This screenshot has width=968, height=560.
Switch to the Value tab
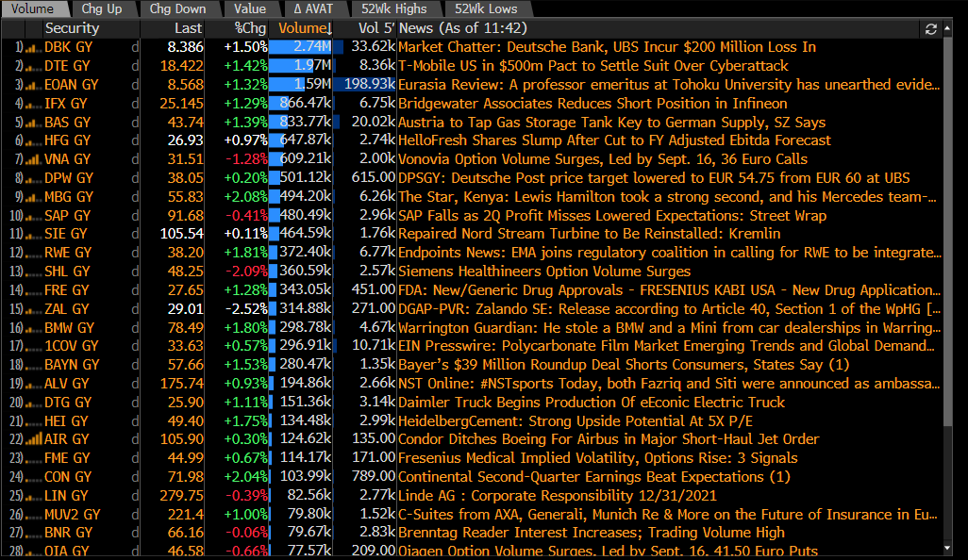pos(249,8)
